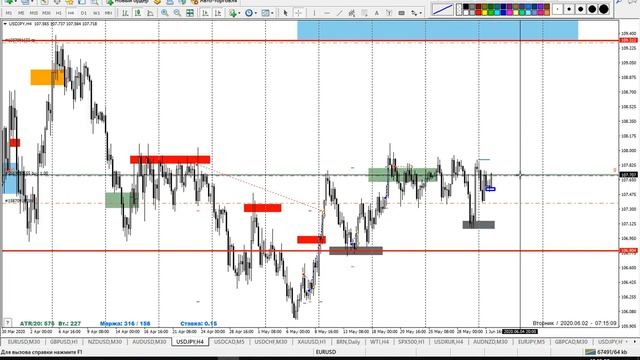Screen dimensions: 640x360
Task: Click the orange rectangle on chart
Action: [x=47, y=78]
